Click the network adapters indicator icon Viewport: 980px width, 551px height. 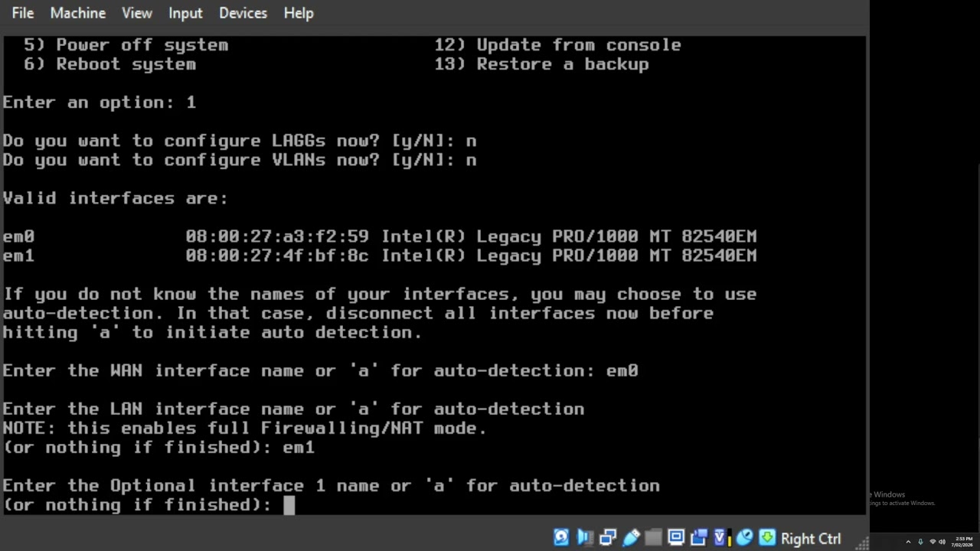tap(608, 538)
